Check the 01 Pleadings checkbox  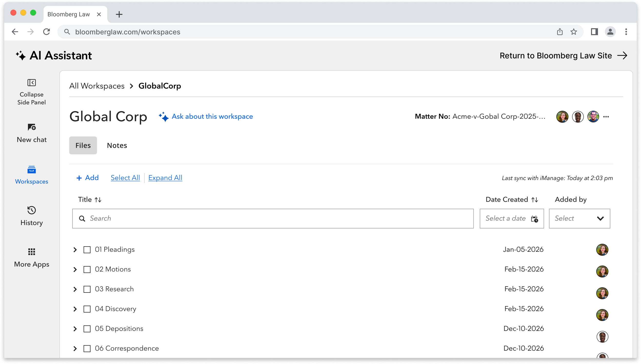(87, 249)
